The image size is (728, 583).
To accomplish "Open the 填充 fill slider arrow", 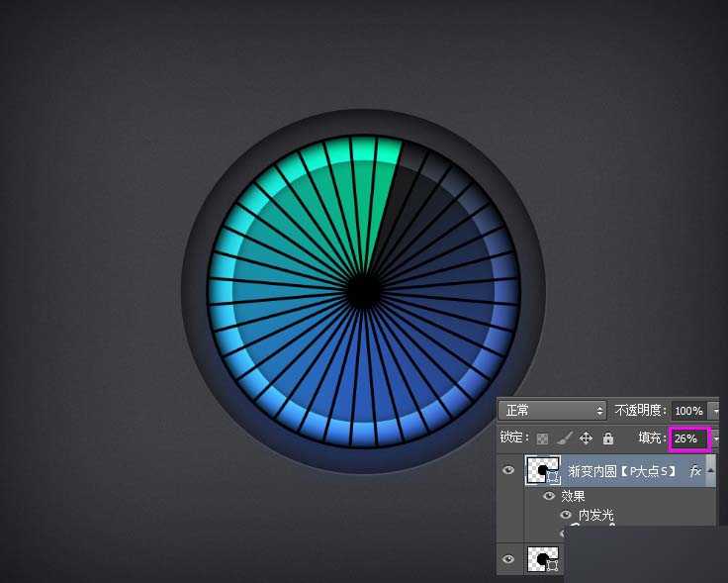I will tap(714, 437).
